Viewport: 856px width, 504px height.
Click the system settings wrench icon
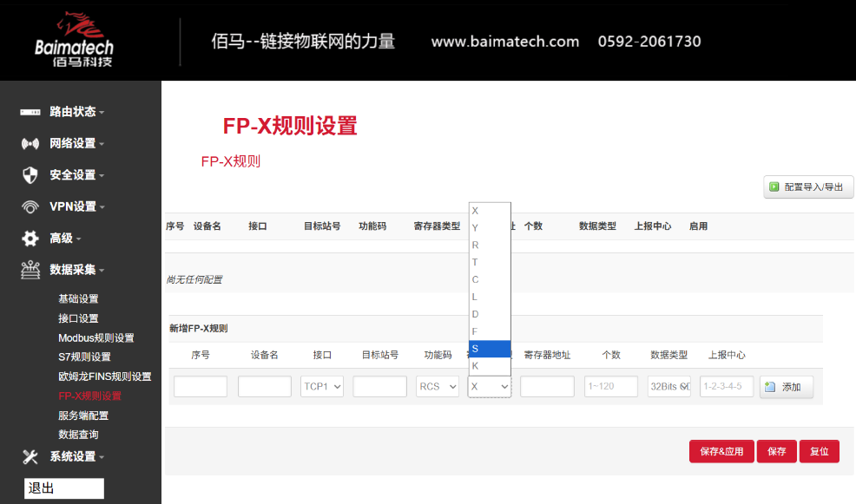30,456
